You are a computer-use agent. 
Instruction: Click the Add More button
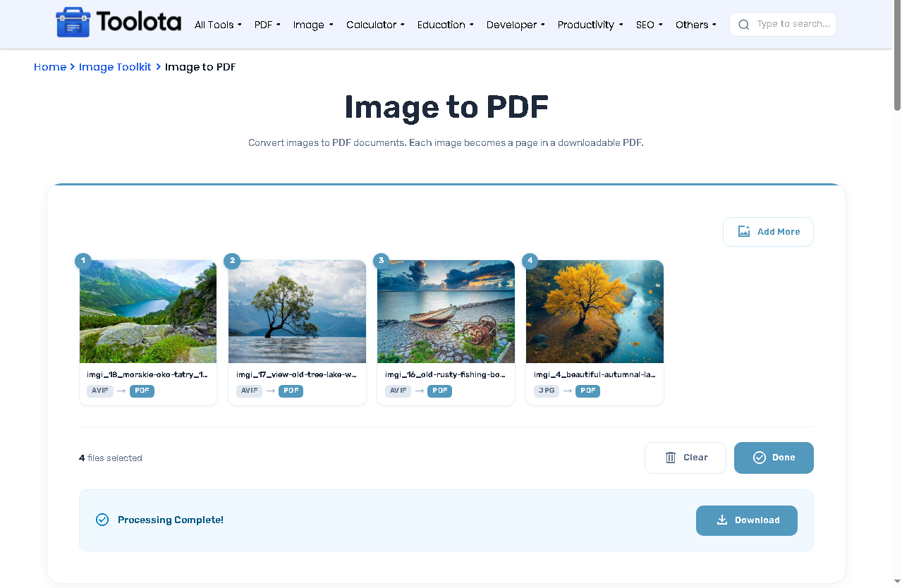pyautogui.click(x=768, y=232)
